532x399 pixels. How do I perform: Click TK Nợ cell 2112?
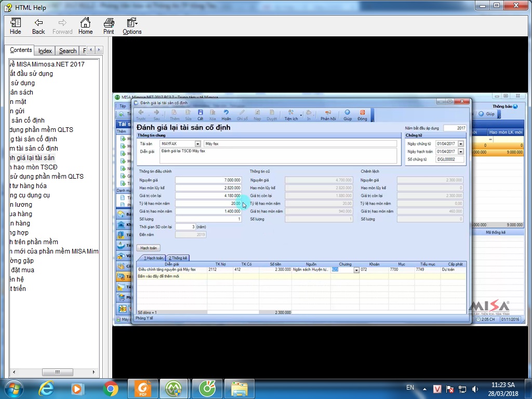220,270
